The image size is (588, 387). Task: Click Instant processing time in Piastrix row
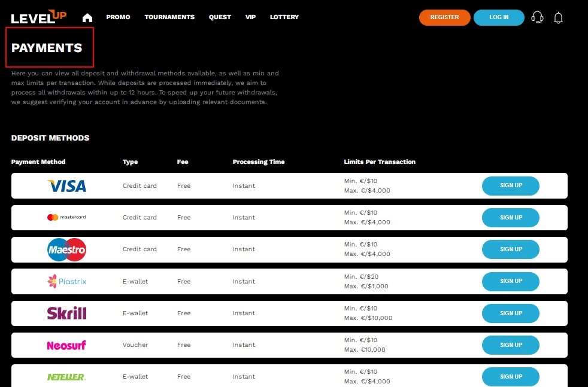[244, 281]
